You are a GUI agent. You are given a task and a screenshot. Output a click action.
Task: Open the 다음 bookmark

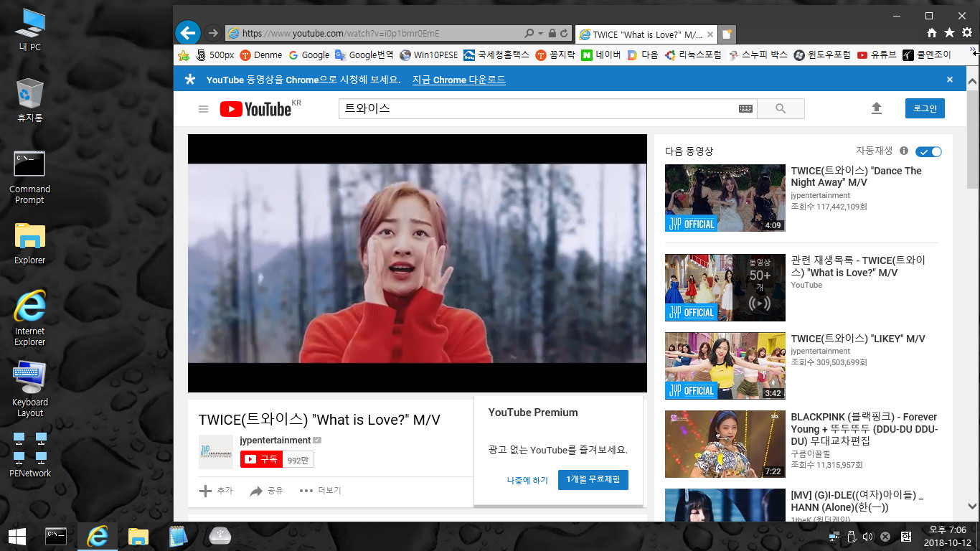642,55
